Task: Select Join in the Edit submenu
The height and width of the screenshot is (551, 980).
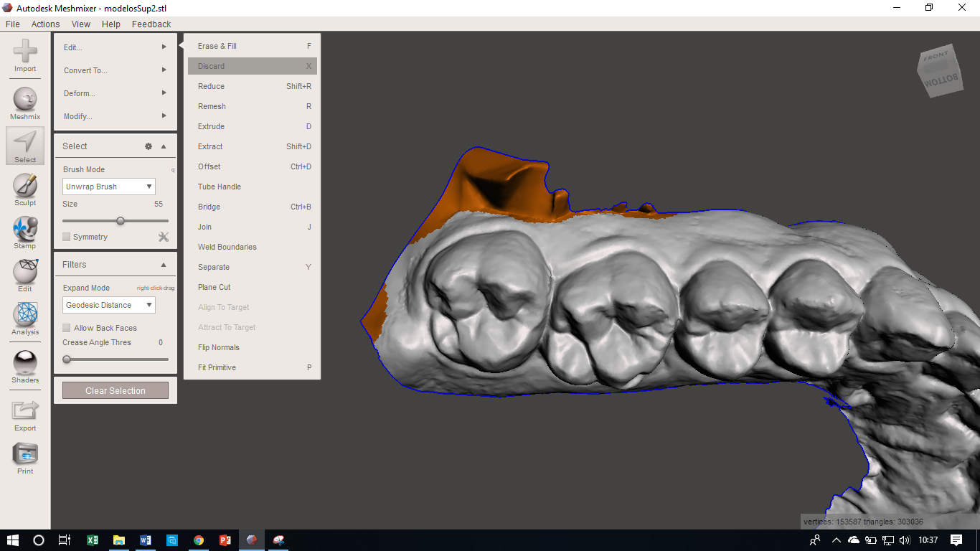Action: pos(253,227)
